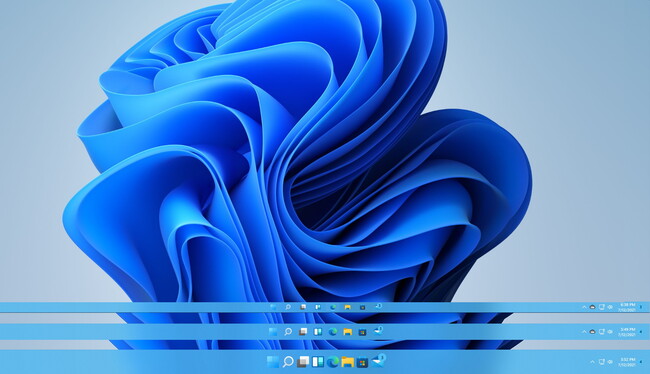The width and height of the screenshot is (650, 374).
Task: Click OneDrive cloud icon in the medium middle taskbar tray
Action: point(593,332)
